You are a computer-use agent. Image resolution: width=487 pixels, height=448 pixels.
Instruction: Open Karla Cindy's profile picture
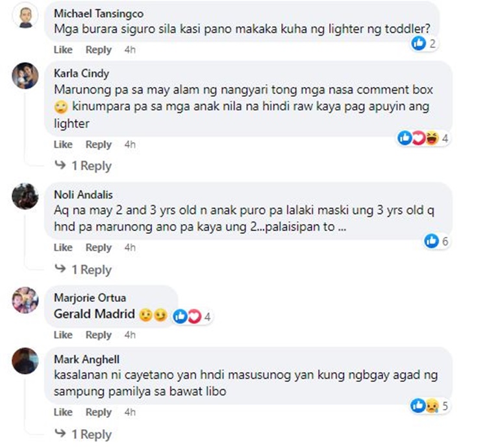tap(25, 77)
